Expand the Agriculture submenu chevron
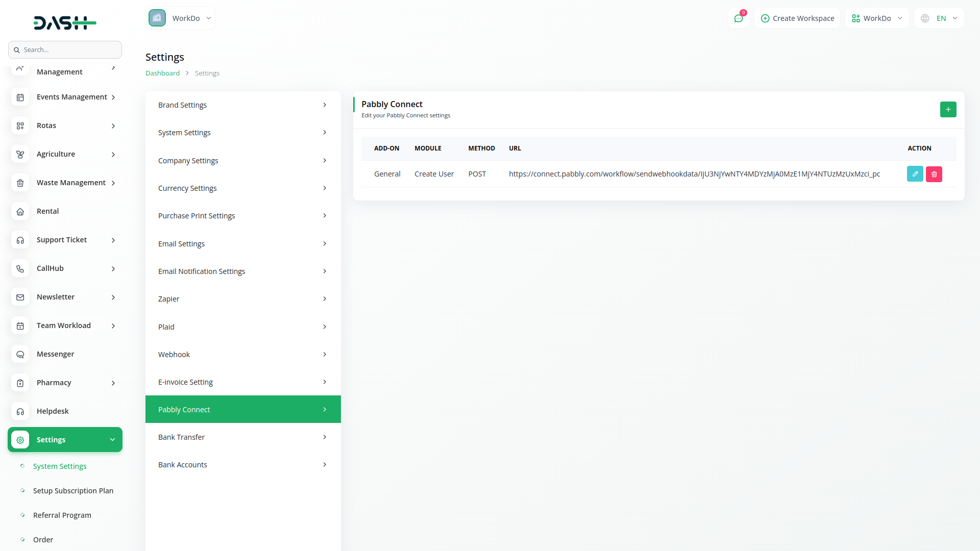The width and height of the screenshot is (980, 551). pyautogui.click(x=113, y=155)
